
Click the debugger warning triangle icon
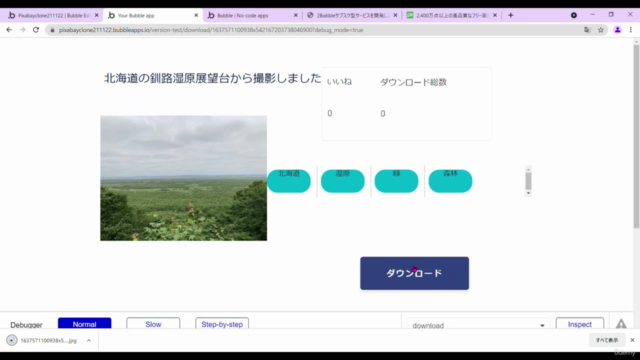(x=621, y=324)
